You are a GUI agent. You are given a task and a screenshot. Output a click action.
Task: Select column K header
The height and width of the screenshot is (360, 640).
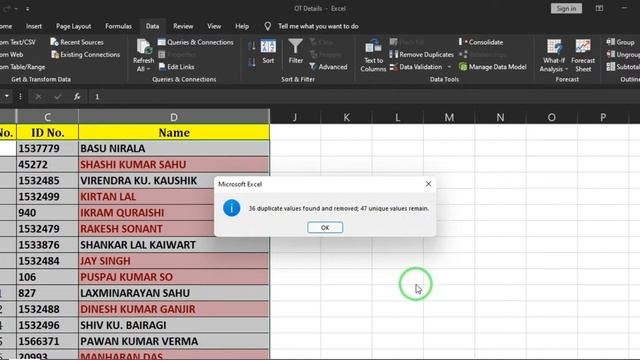point(347,118)
